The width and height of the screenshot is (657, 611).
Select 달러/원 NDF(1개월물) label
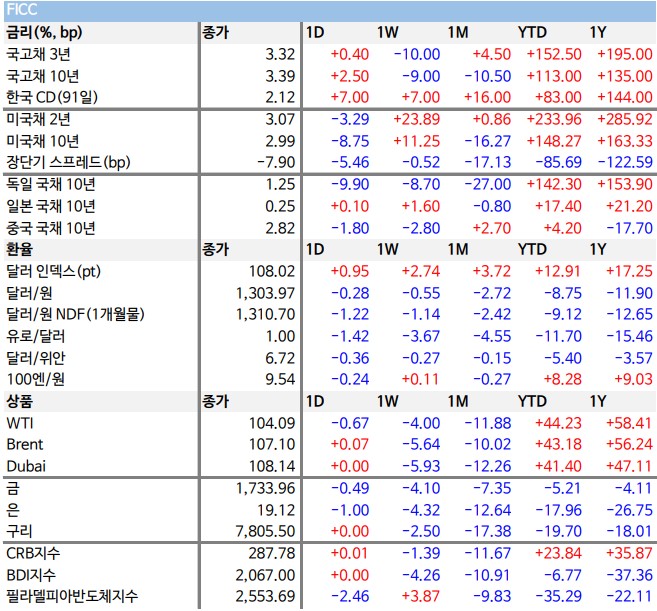(x=75, y=314)
